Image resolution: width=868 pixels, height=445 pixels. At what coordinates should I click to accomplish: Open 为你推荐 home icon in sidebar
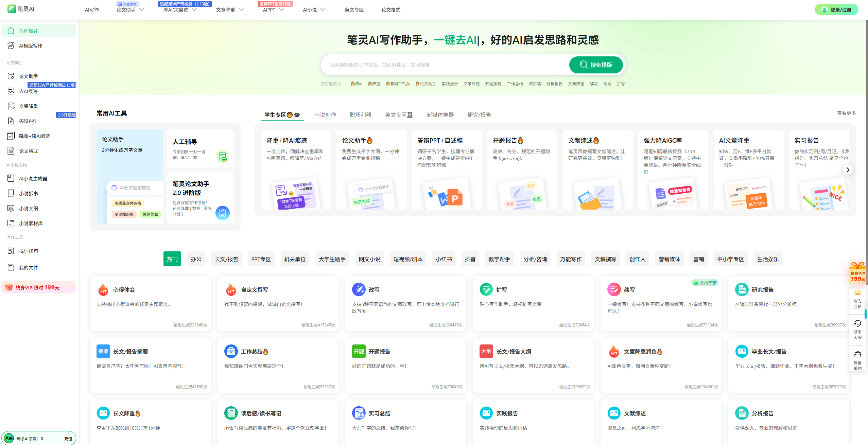pos(11,31)
